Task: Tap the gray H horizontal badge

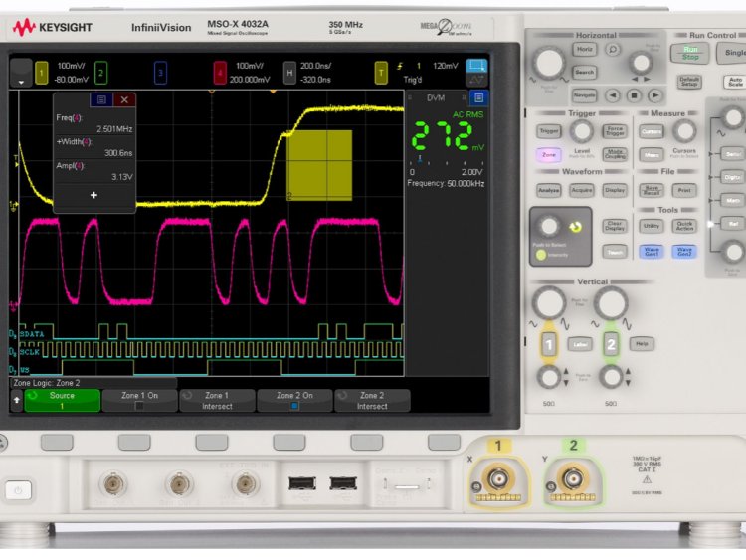Action: pos(289,74)
